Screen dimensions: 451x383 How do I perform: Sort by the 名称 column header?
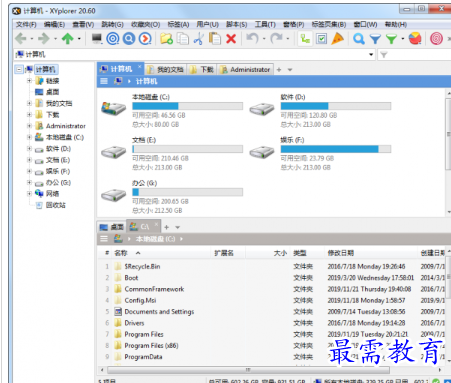point(121,253)
